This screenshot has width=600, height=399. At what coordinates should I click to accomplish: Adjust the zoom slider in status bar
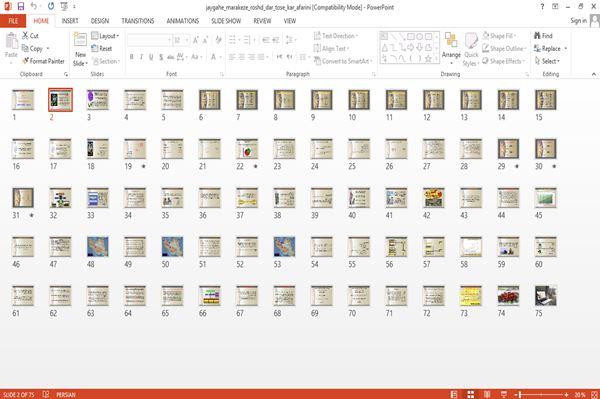click(541, 394)
